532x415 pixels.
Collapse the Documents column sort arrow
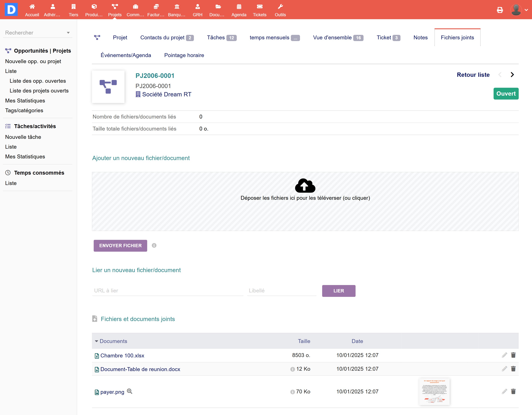point(96,341)
